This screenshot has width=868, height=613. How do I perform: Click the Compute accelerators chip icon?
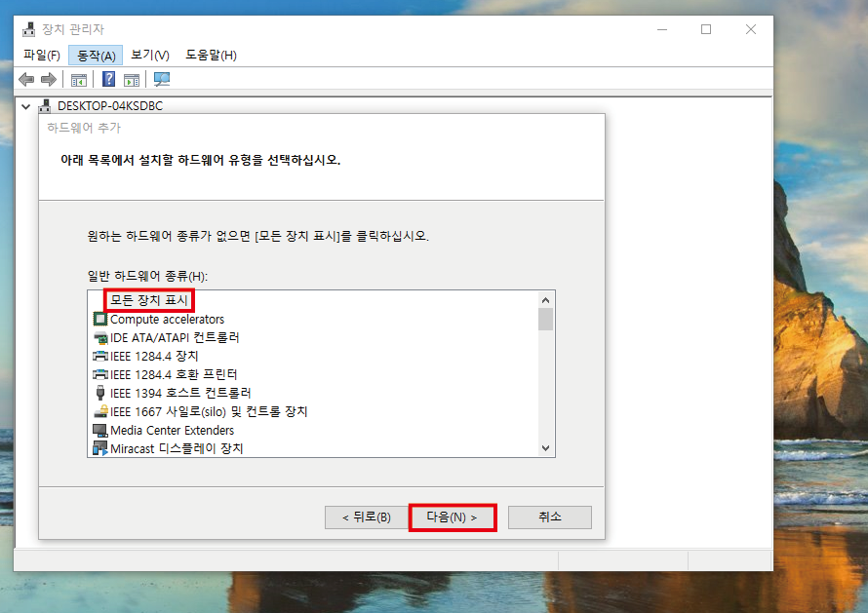click(100, 320)
